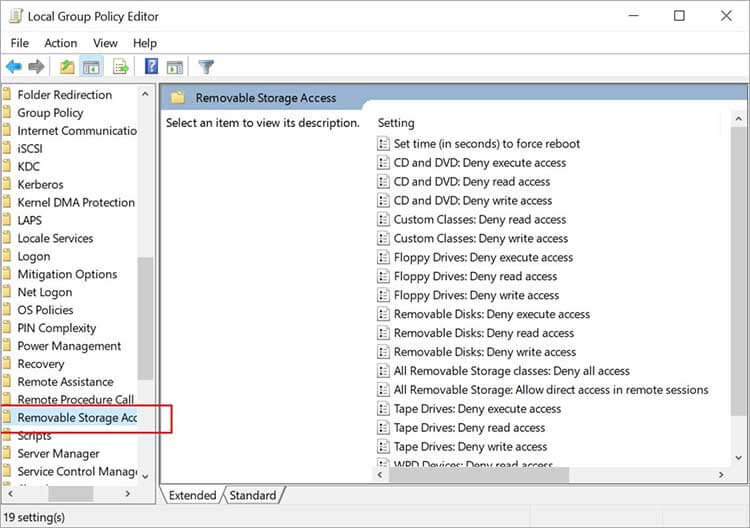This screenshot has height=528, width=750.
Task: Select Removable Disks: Deny execute access setting
Action: (492, 314)
